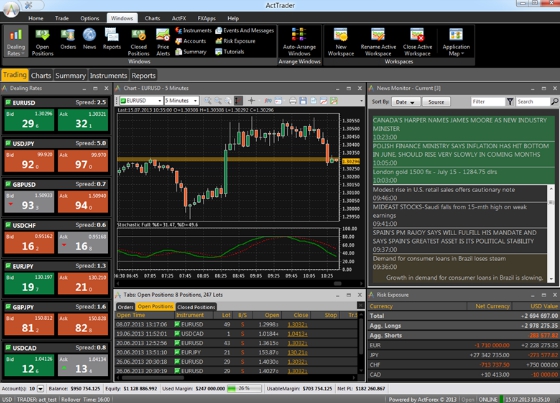
Task: Open the Summary window from ribbon
Action: click(191, 52)
